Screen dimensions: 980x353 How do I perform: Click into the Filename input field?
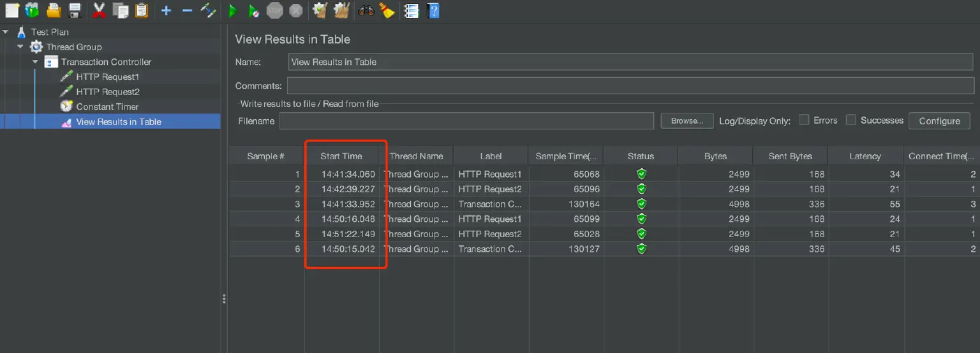[x=466, y=121]
